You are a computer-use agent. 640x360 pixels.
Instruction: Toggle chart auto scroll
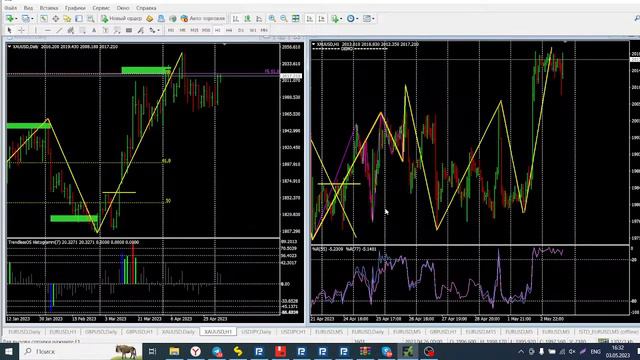coord(310,18)
